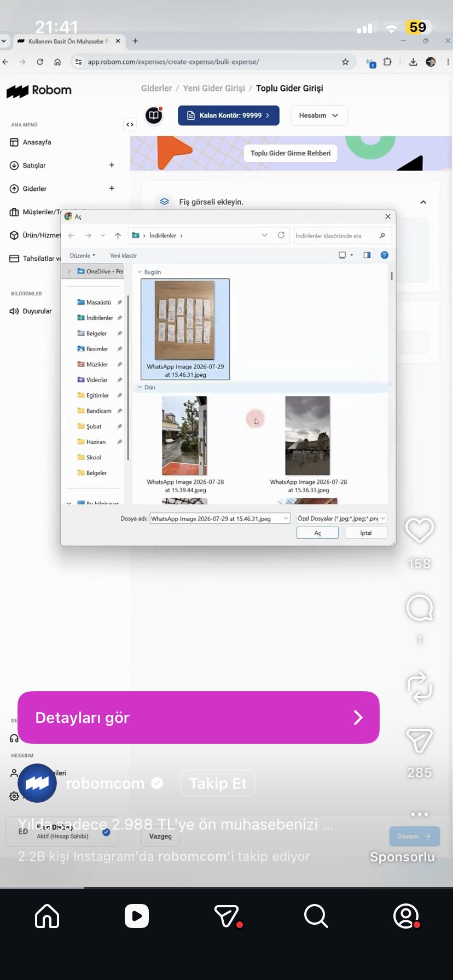Collapse the Dün group in file list

(140, 387)
